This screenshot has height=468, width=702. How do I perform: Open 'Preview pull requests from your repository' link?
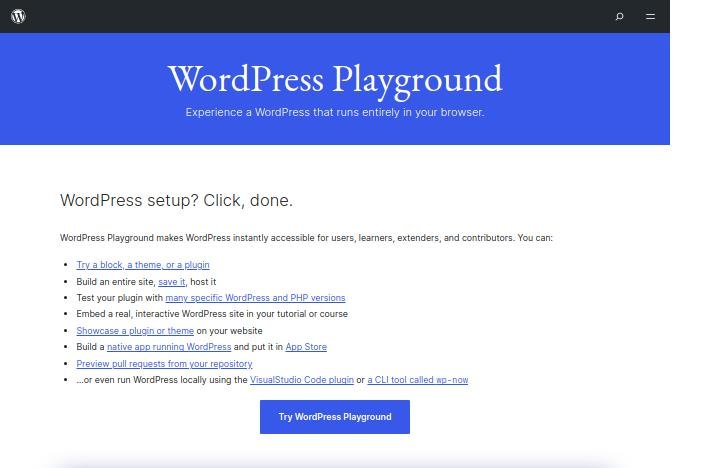point(164,364)
